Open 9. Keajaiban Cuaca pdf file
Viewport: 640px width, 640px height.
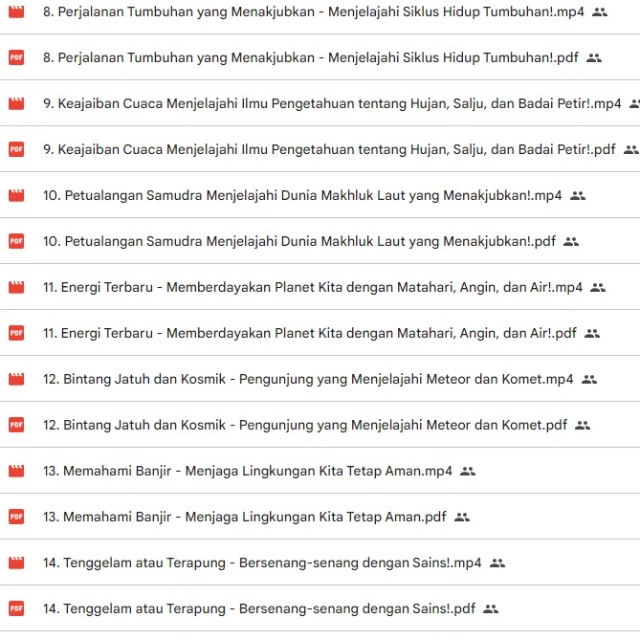(x=329, y=150)
